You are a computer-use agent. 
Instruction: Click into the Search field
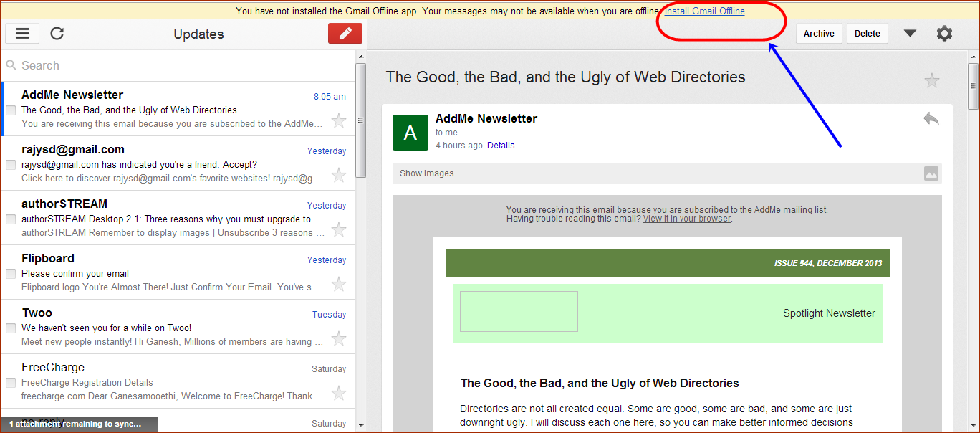click(178, 65)
